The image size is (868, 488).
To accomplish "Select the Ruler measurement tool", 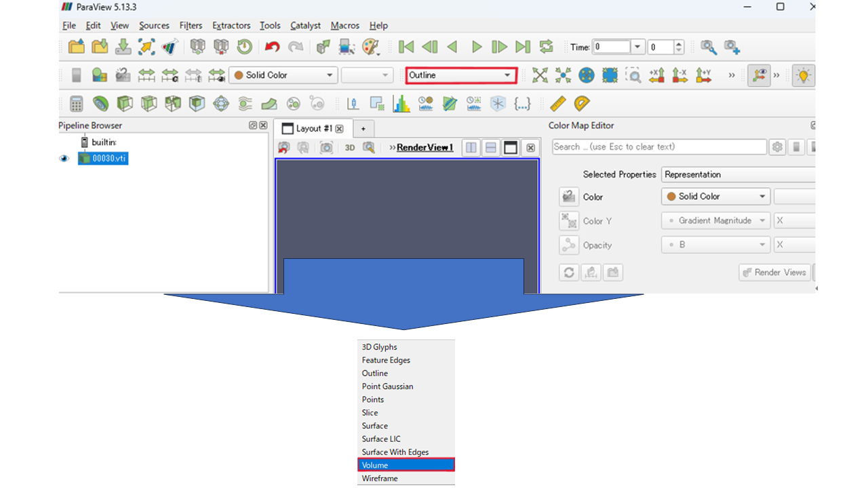I will tap(557, 104).
